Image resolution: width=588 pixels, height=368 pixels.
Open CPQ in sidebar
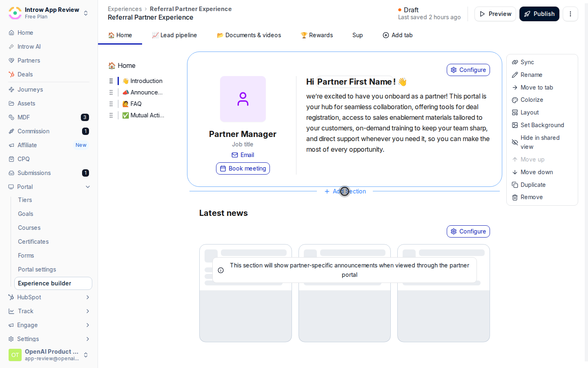(x=23, y=159)
